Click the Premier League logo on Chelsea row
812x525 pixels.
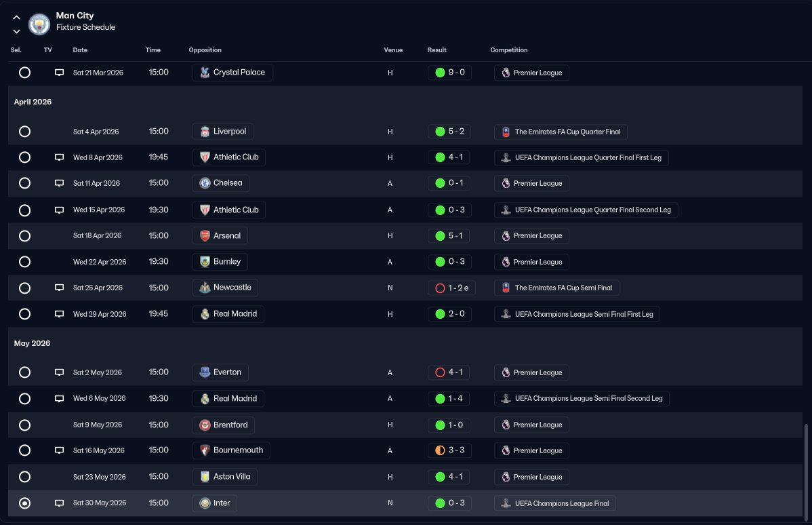[x=506, y=184]
